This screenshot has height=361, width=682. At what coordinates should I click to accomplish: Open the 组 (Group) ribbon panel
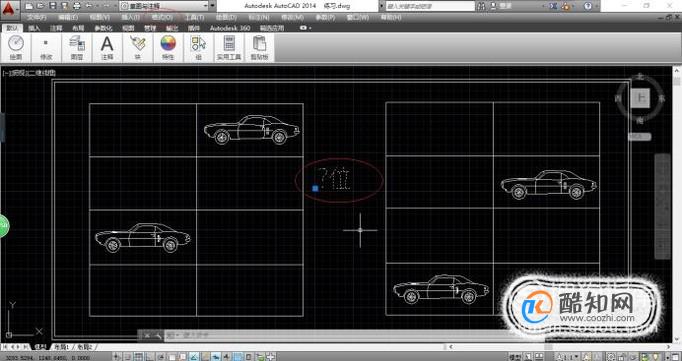click(198, 47)
